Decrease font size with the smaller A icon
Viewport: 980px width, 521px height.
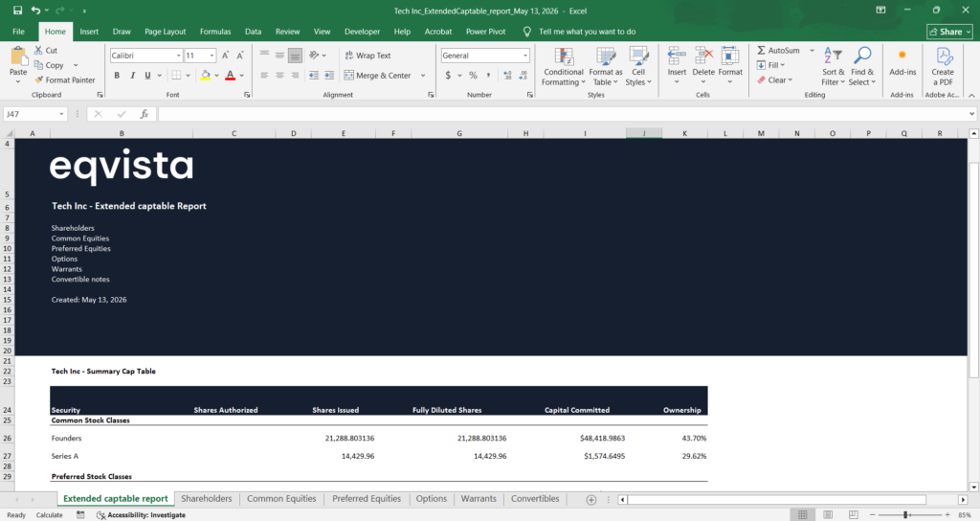(x=240, y=56)
